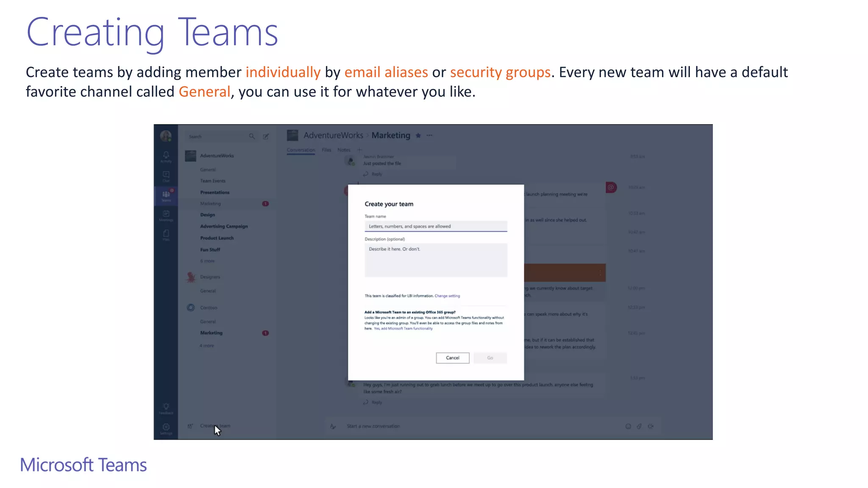Click Yes, add Microsoft Team functionality link
The height and width of the screenshot is (488, 868).
pyautogui.click(x=403, y=329)
